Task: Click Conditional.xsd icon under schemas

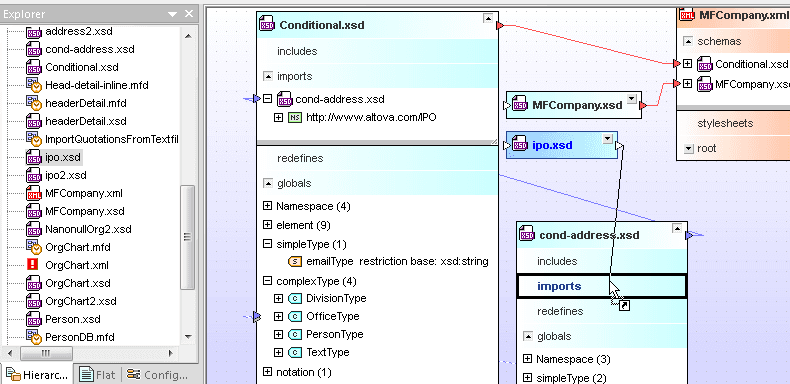Action: coord(704,65)
